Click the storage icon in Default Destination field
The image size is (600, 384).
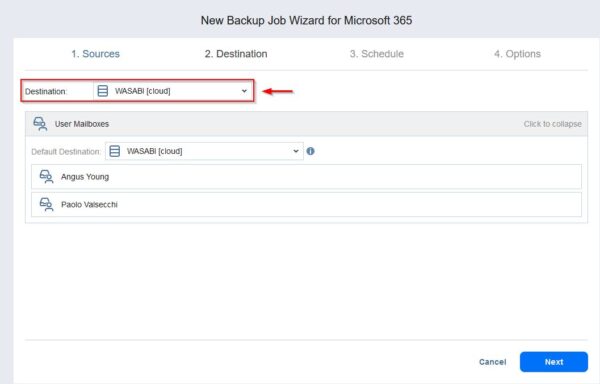tap(114, 151)
